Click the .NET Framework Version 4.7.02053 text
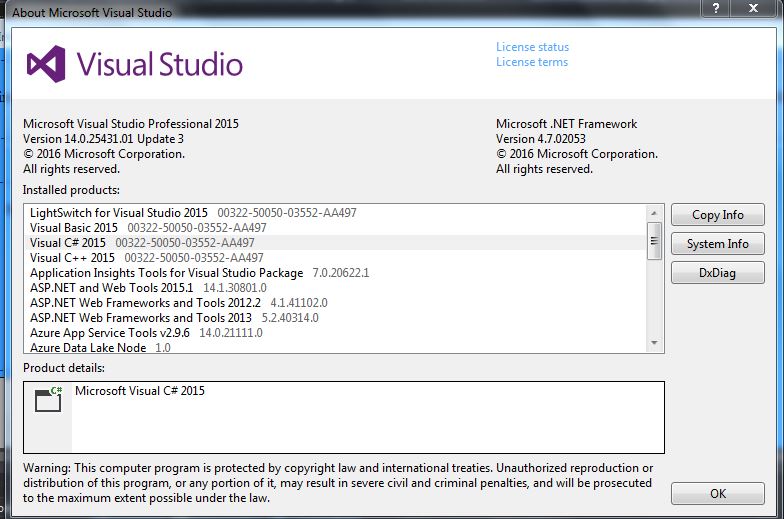Image resolution: width=784 pixels, height=519 pixels. [540, 138]
